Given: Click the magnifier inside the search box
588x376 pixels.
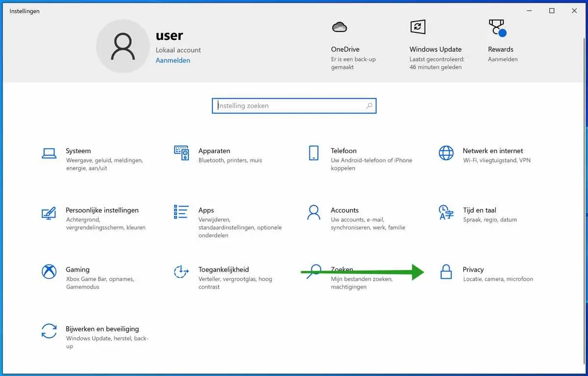Looking at the screenshot, I should click(369, 106).
